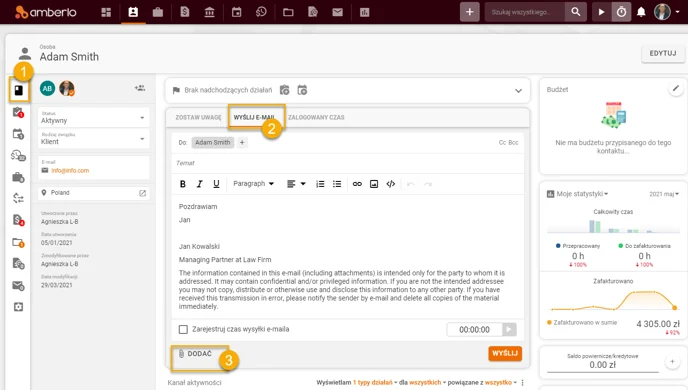Screen dimensions: 688x390
Task: Switch to ZALOGOWANY CZAS tab
Action: tap(316, 118)
